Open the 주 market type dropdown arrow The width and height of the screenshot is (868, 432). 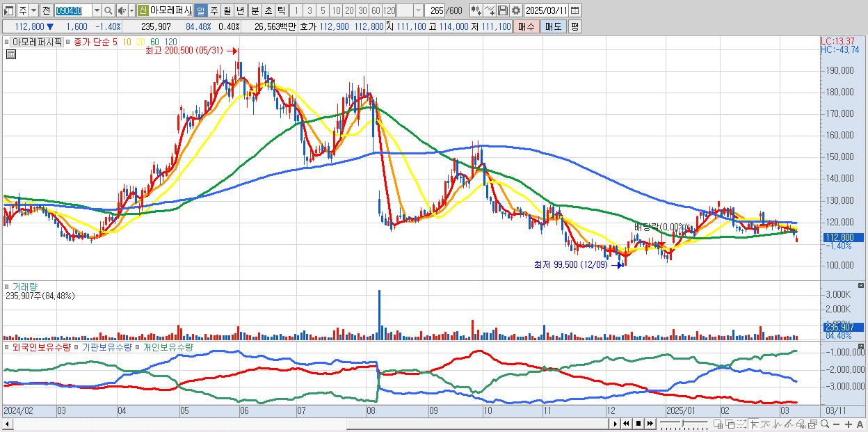coord(33,10)
